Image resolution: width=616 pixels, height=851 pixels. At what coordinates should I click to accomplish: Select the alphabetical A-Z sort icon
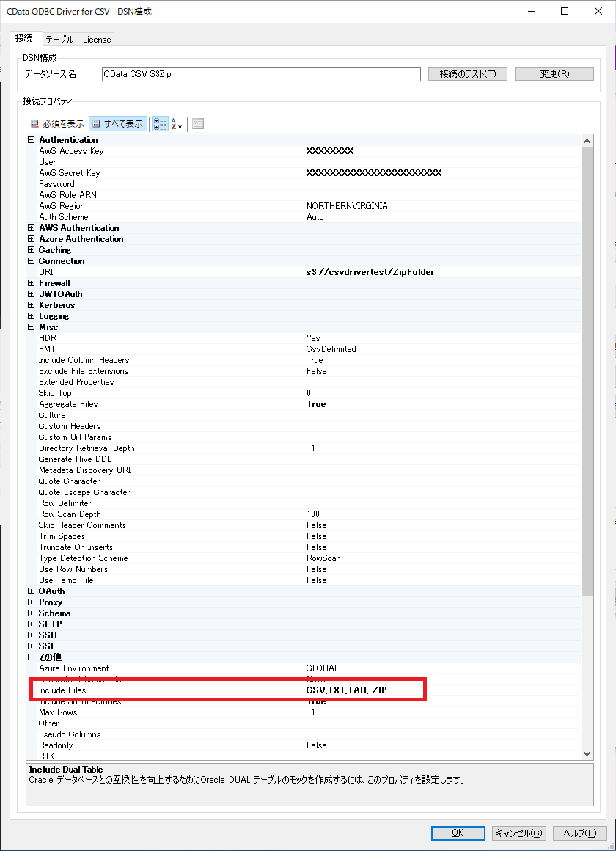click(177, 124)
